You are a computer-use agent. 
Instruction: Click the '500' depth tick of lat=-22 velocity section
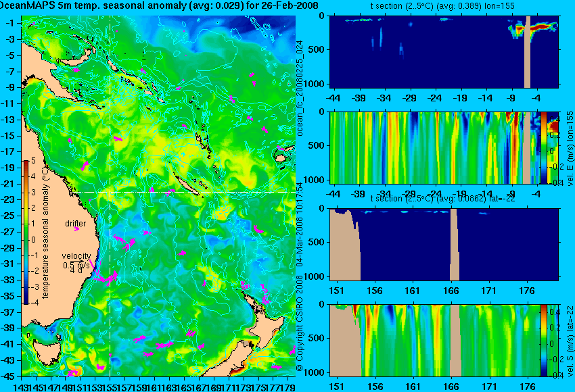[x=318, y=338]
